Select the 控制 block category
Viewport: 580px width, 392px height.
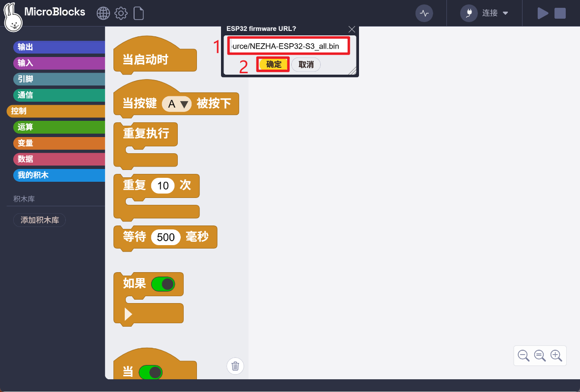point(56,111)
